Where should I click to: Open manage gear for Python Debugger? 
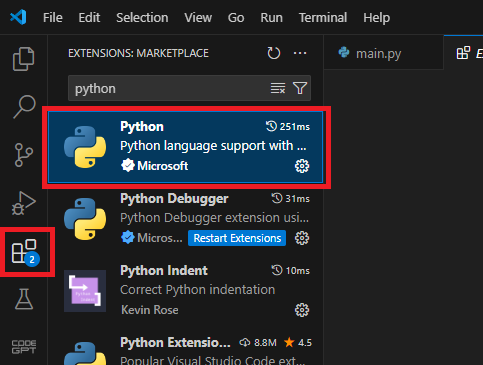pyautogui.click(x=302, y=238)
